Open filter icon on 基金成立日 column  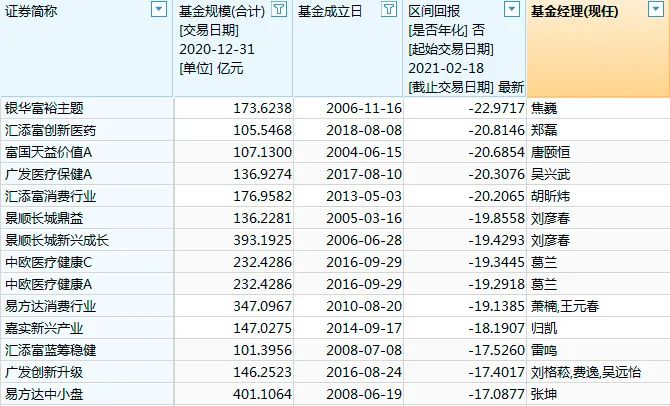coord(389,9)
